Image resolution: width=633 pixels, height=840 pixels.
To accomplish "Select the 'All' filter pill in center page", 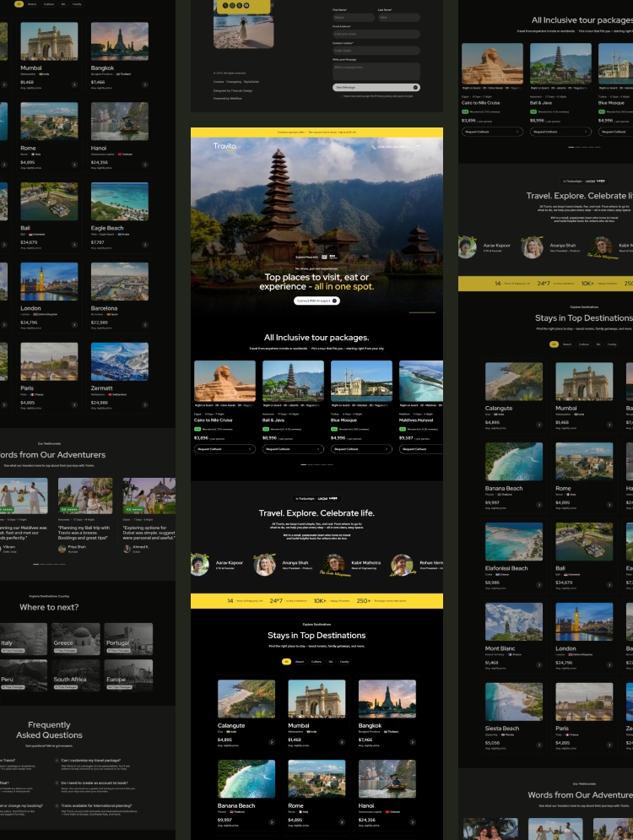I will (286, 662).
